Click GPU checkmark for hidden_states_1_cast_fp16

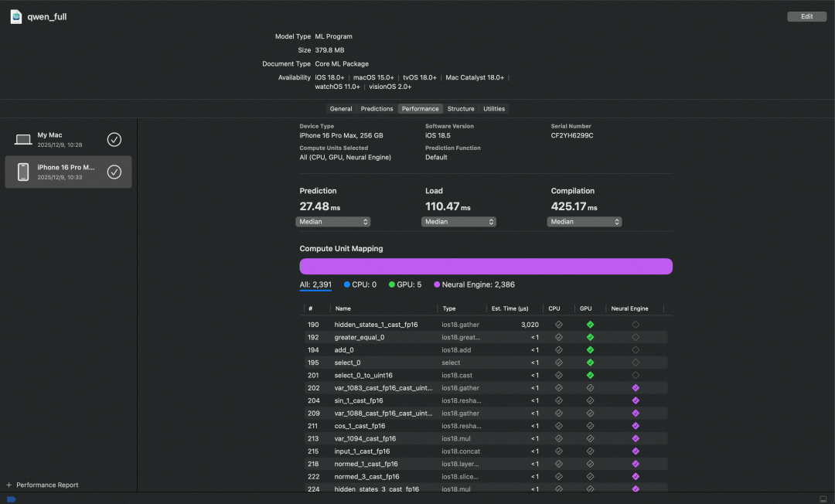590,325
